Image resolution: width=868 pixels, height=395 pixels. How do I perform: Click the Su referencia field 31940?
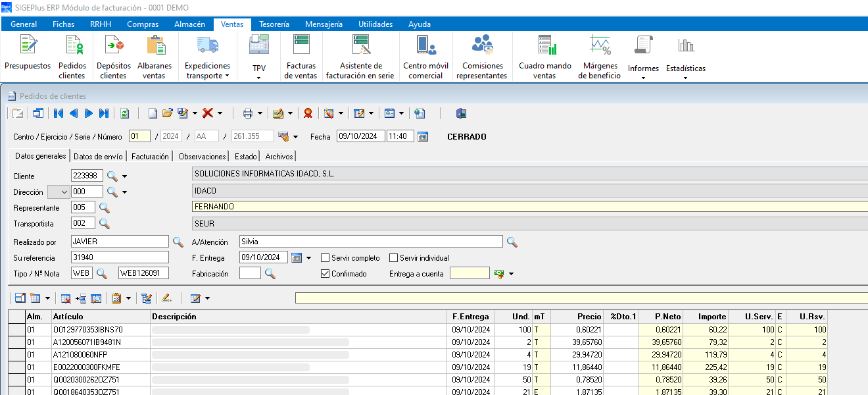tap(120, 257)
